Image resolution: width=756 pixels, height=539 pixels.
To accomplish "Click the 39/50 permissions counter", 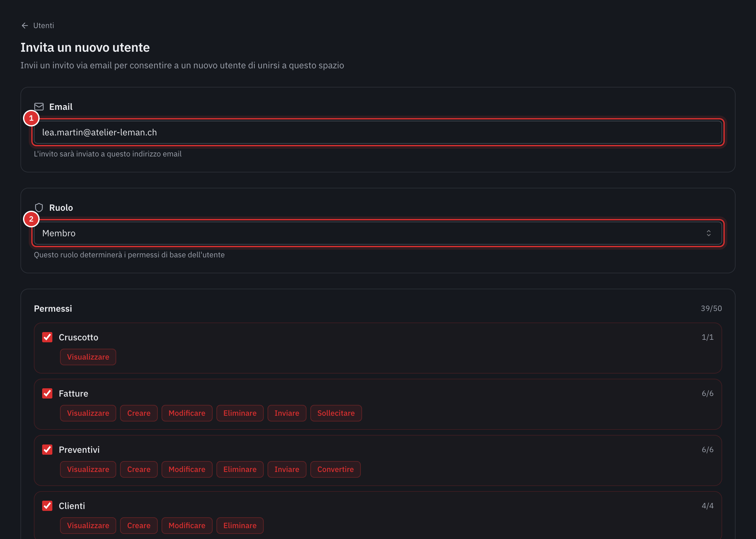I will [x=711, y=308].
